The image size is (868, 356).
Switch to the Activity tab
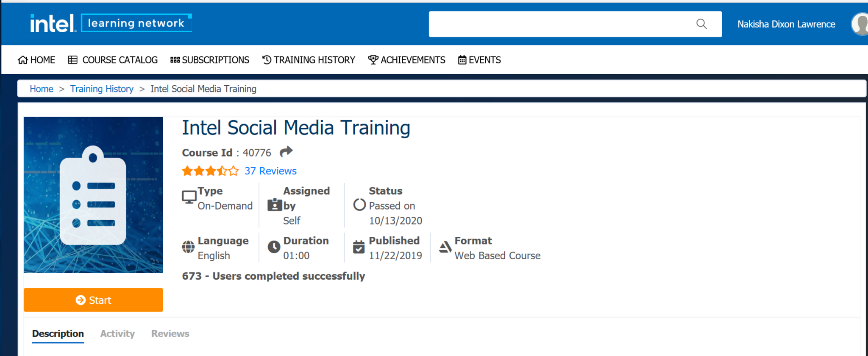[117, 334]
